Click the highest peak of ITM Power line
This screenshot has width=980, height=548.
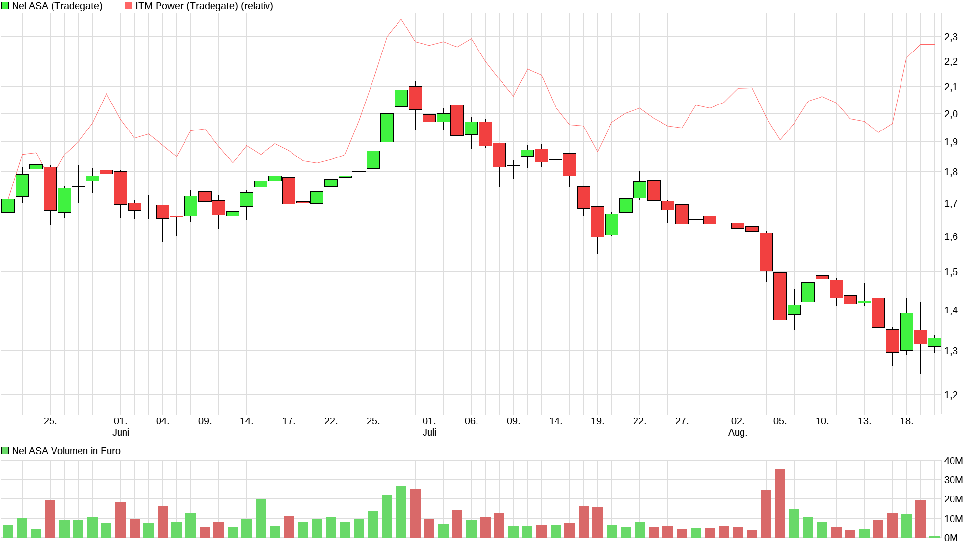(401, 20)
